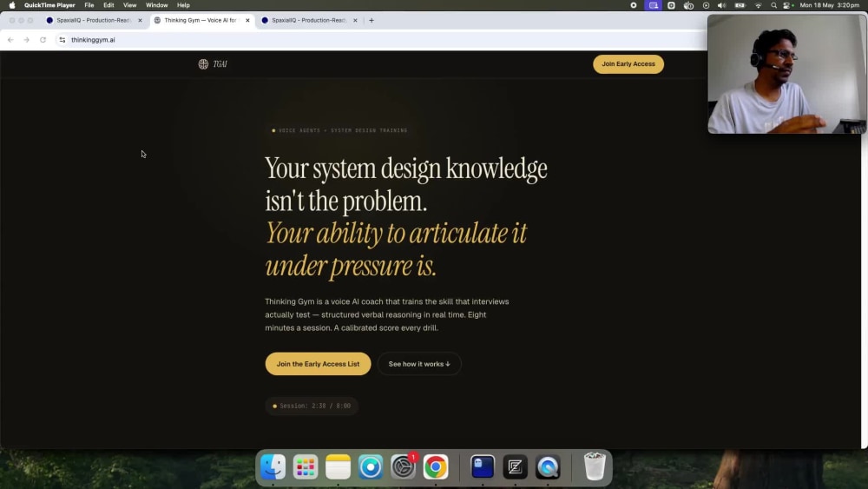Click Join Early Access in header
The height and width of the screenshot is (489, 868).
(x=628, y=64)
